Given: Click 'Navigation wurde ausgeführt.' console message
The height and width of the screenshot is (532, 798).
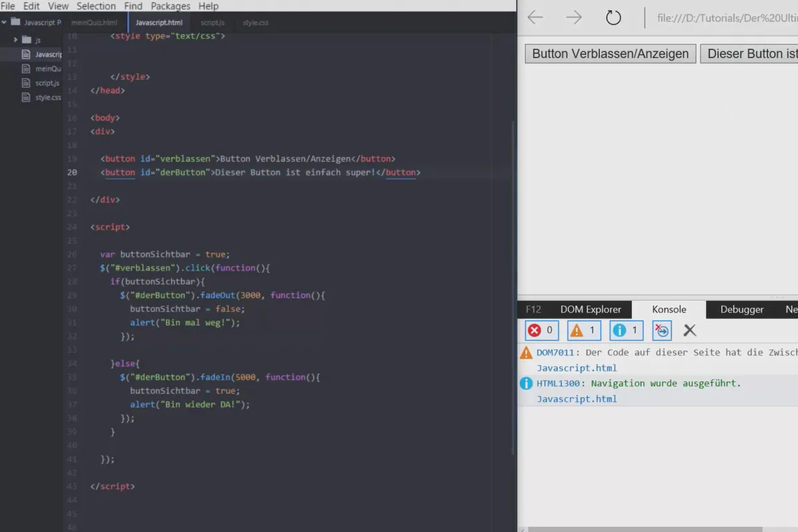Looking at the screenshot, I should tap(666, 384).
